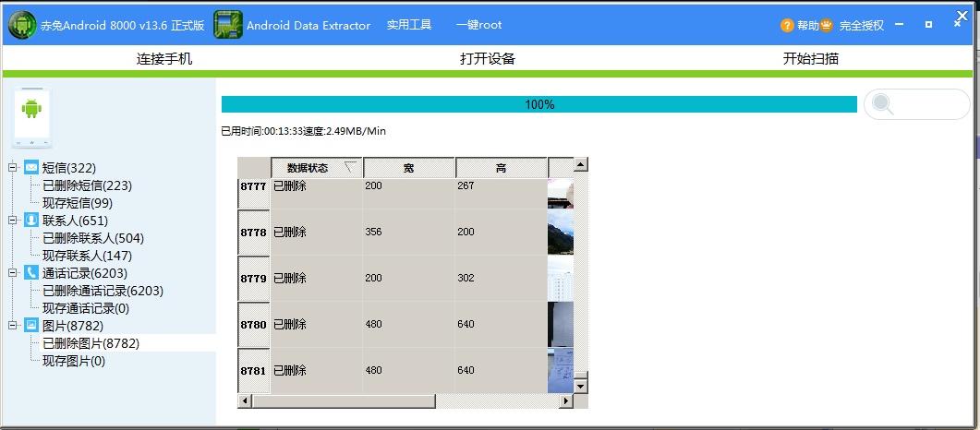980x430 pixels.
Task: Click the Android robot logo icon in title bar
Action: point(22,25)
